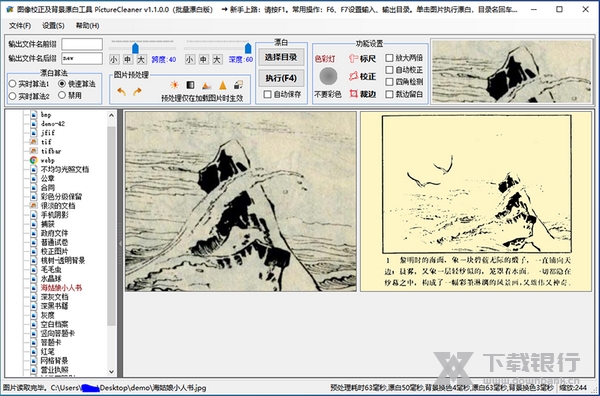Screen dimensions: 600x396
Task: Click the 大 button beside 深度:60
Action: (x=217, y=59)
